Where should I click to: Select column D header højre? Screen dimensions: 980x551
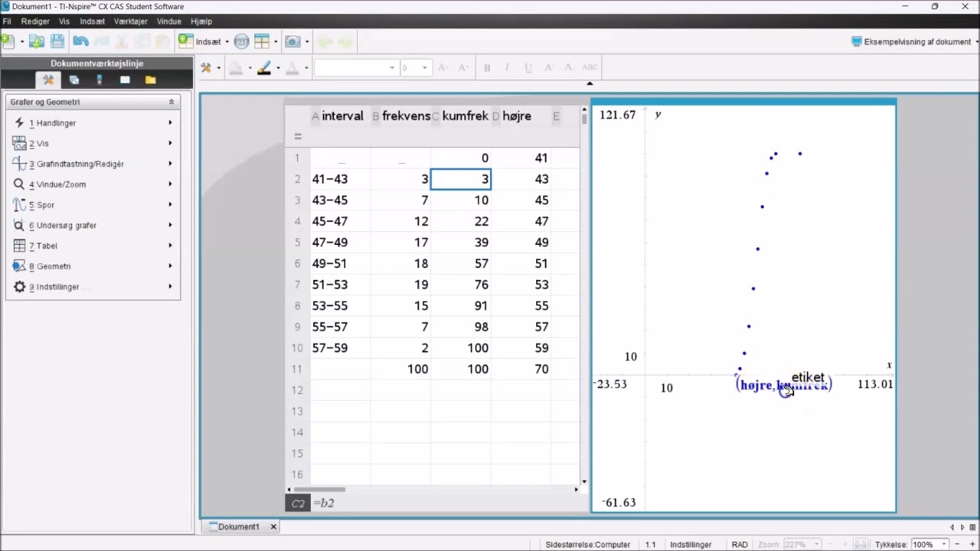520,116
